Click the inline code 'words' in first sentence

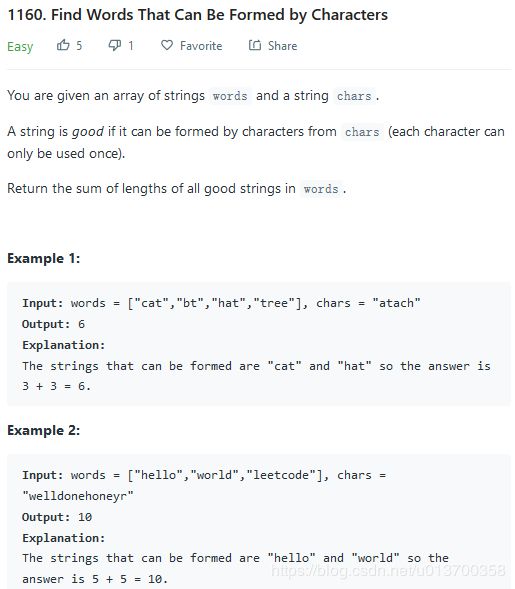[x=230, y=96]
